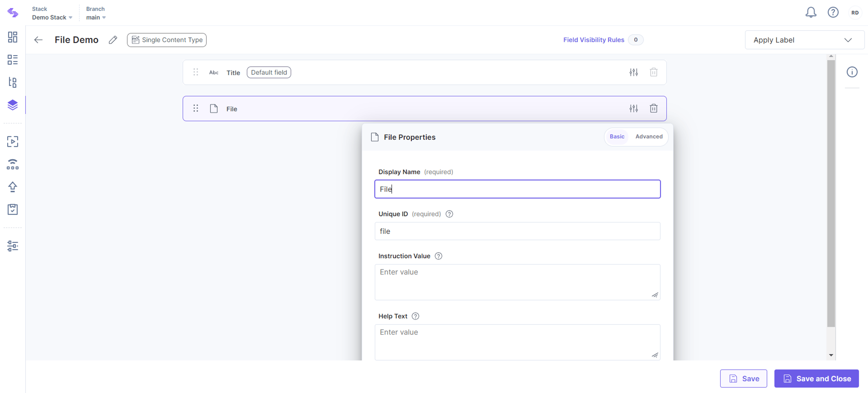This screenshot has width=868, height=393.
Task: Click the Contentstack logo icon
Action: [x=13, y=13]
